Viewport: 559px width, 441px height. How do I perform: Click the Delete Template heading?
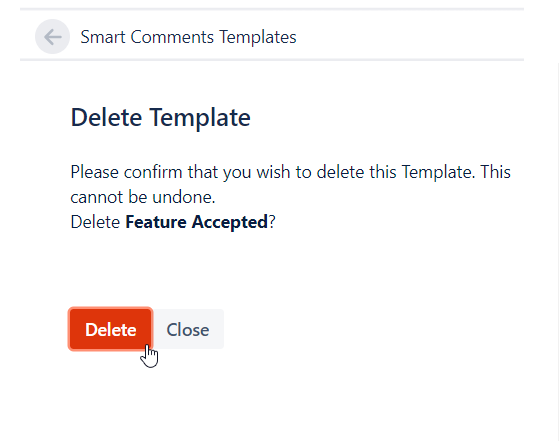pyautogui.click(x=160, y=117)
